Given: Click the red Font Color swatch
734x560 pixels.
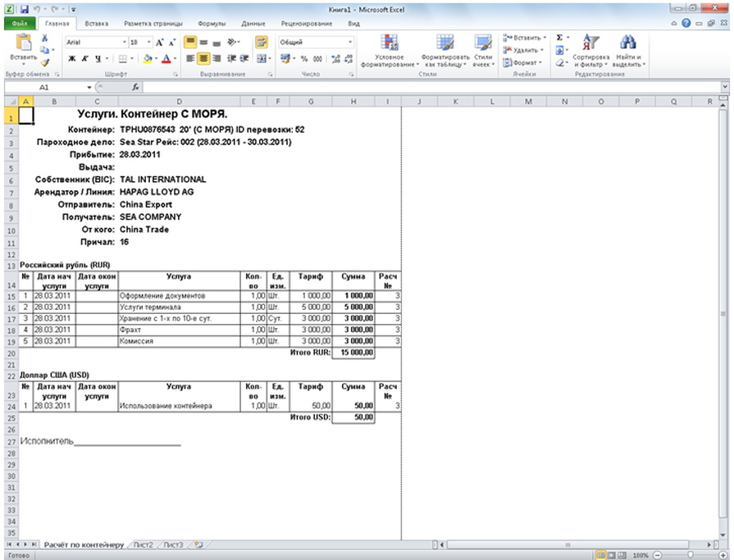Looking at the screenshot, I should pyautogui.click(x=166, y=58).
